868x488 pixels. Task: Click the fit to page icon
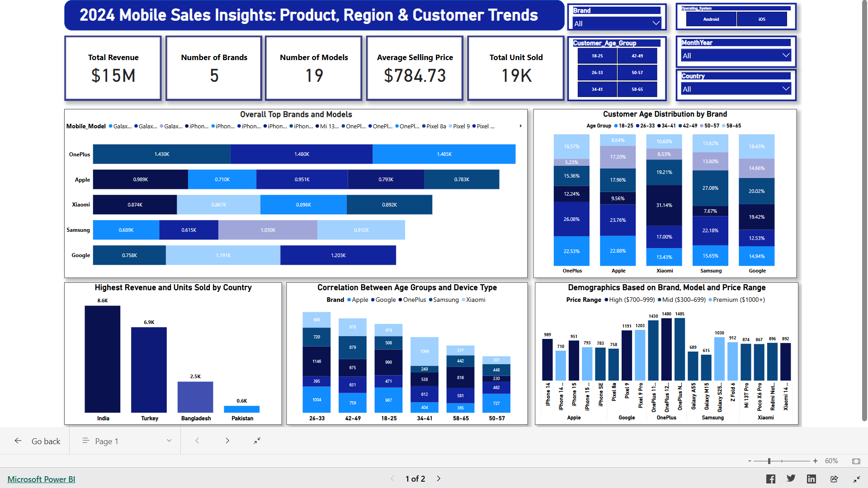point(856,461)
